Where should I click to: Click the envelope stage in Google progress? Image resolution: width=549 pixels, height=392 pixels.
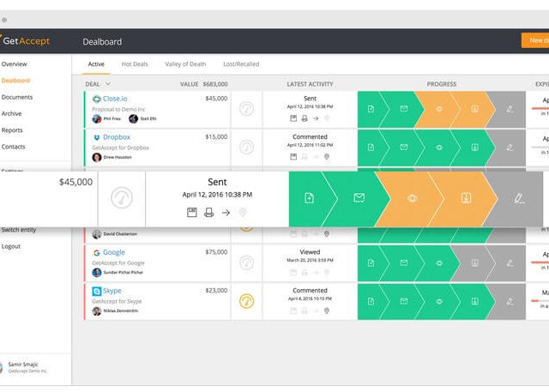(404, 262)
